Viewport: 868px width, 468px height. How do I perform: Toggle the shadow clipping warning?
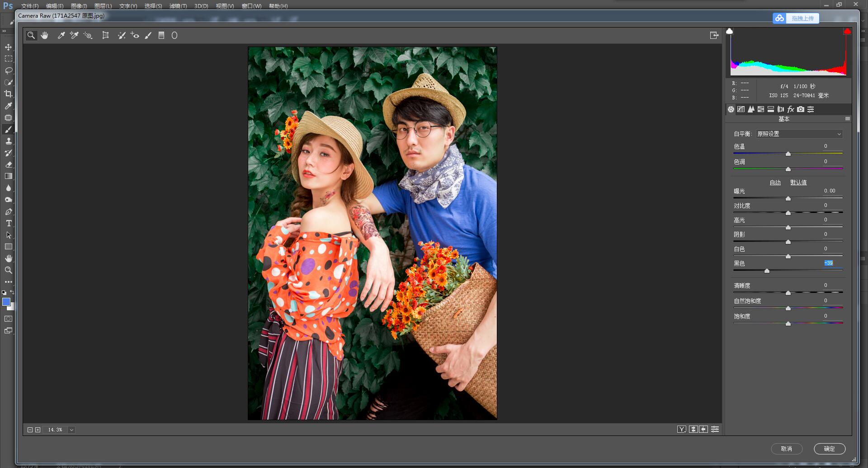point(729,31)
